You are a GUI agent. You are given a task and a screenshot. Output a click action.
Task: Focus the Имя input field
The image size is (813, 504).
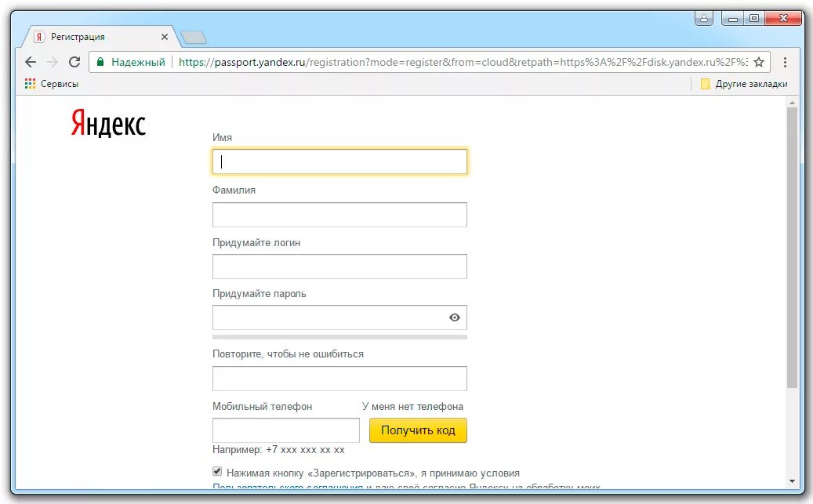pyautogui.click(x=339, y=161)
